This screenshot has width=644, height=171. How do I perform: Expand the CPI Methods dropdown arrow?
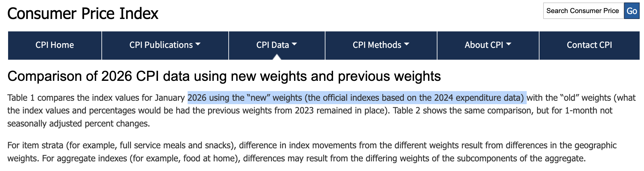[406, 44]
